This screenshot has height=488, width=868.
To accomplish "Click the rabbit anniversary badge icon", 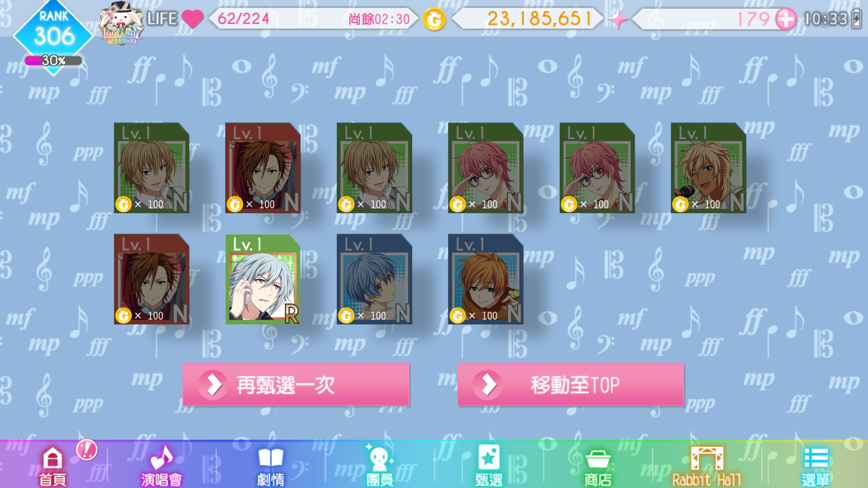I will tap(121, 23).
